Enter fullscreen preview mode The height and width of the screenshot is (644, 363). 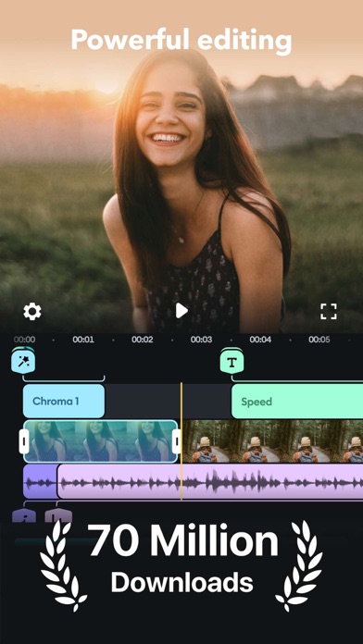(329, 312)
